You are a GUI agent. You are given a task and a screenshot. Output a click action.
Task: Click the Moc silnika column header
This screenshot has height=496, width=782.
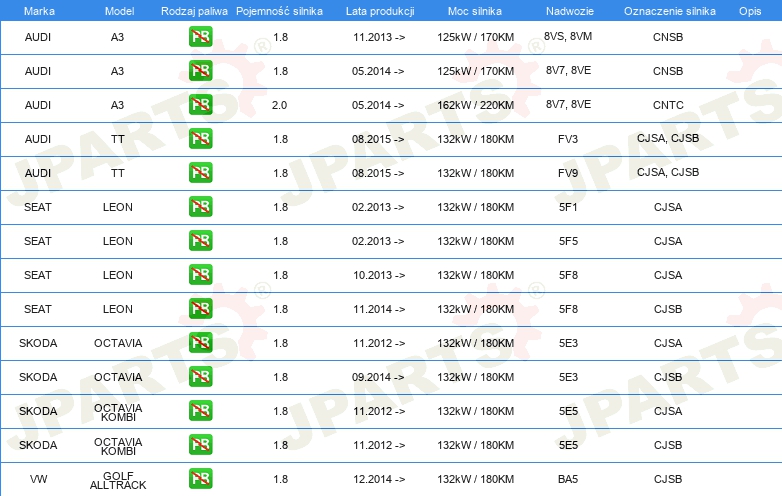475,11
